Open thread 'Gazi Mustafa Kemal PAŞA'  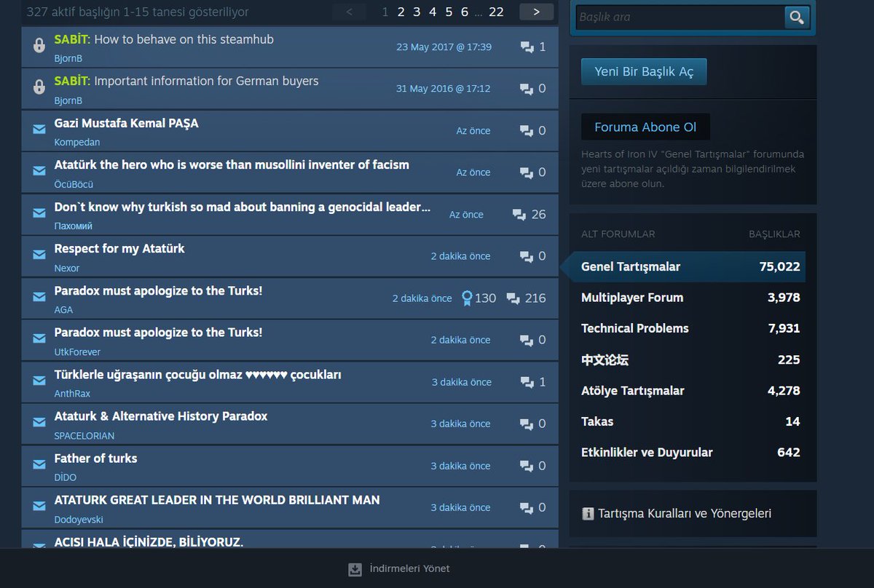click(126, 123)
